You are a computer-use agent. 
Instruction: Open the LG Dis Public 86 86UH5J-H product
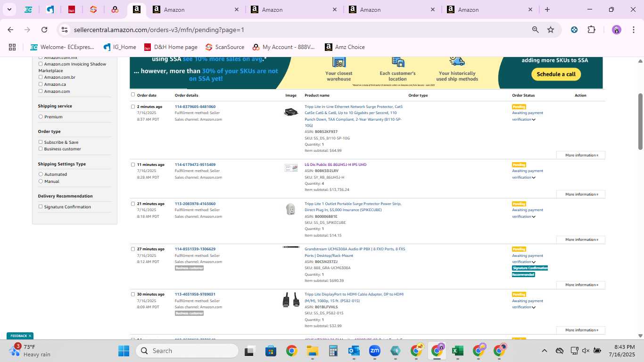click(335, 165)
